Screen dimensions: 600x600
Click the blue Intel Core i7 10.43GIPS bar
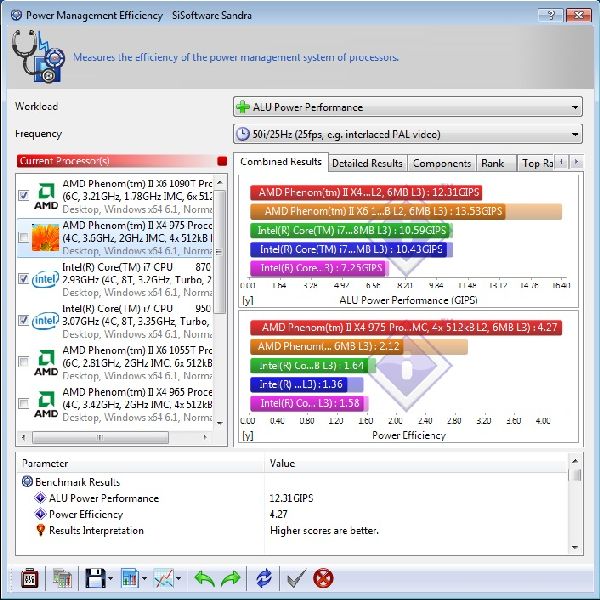click(x=351, y=249)
